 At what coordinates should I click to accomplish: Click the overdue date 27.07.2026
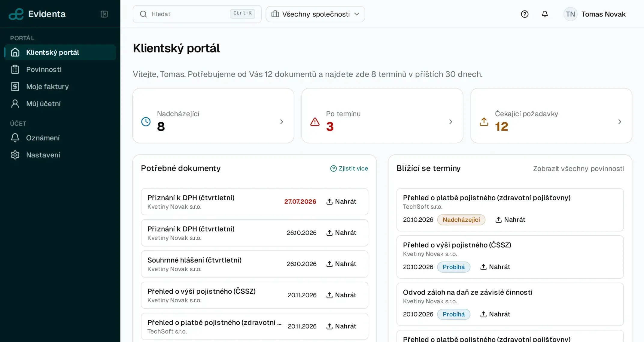pos(300,201)
